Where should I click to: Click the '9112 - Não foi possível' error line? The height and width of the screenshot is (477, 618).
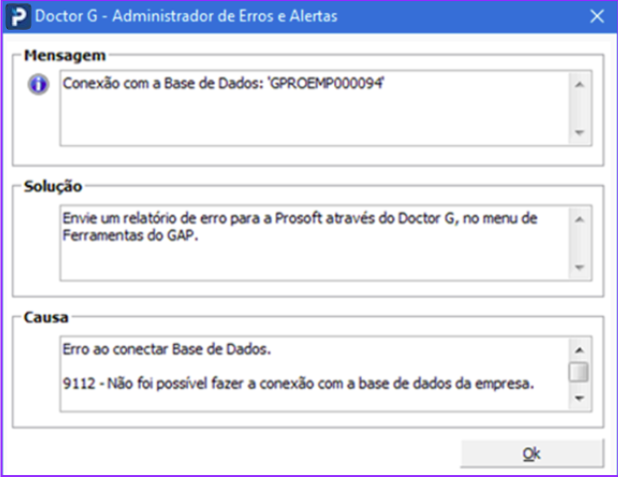click(x=298, y=383)
